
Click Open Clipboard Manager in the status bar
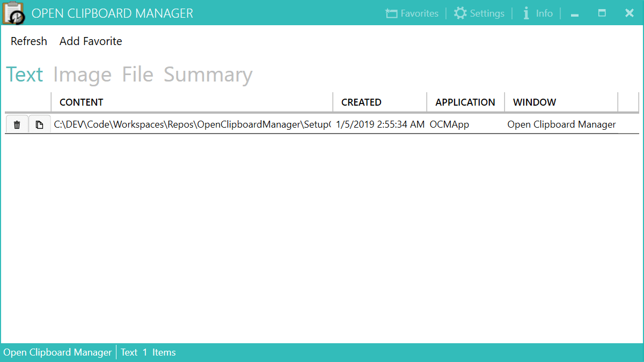point(57,352)
